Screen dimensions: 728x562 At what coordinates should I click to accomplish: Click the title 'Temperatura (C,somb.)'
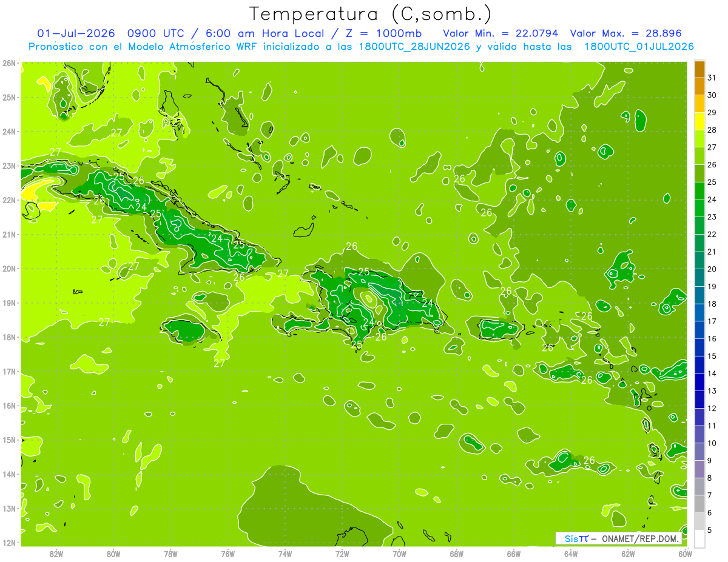click(370, 14)
